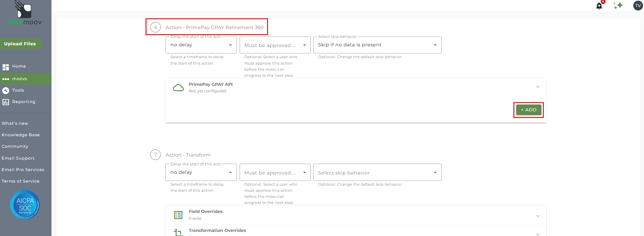Viewport: 644px width, 236px height.
Task: Open Must be approved dropdown in step 7
Action: coord(275,172)
